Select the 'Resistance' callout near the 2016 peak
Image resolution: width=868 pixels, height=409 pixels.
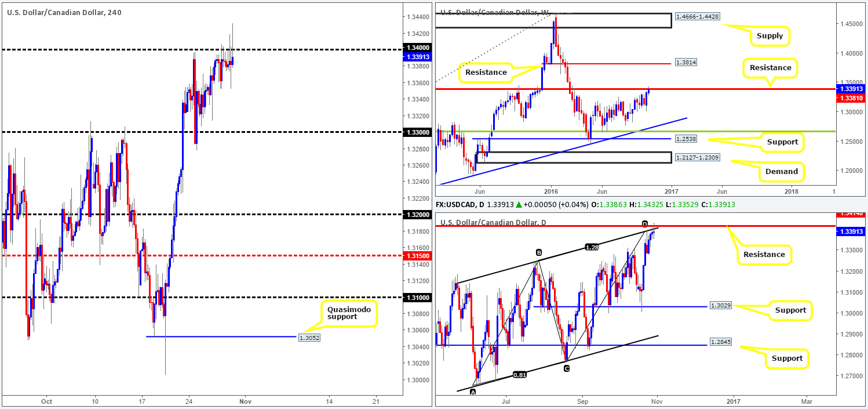pos(486,73)
